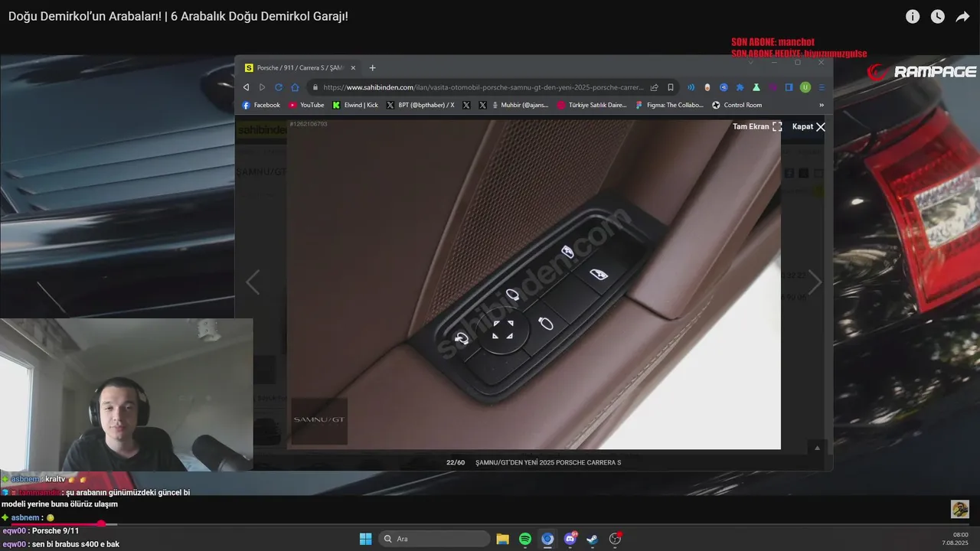Click the Porsche mirror control photo
This screenshot has width=980, height=551.
pyautogui.click(x=534, y=284)
